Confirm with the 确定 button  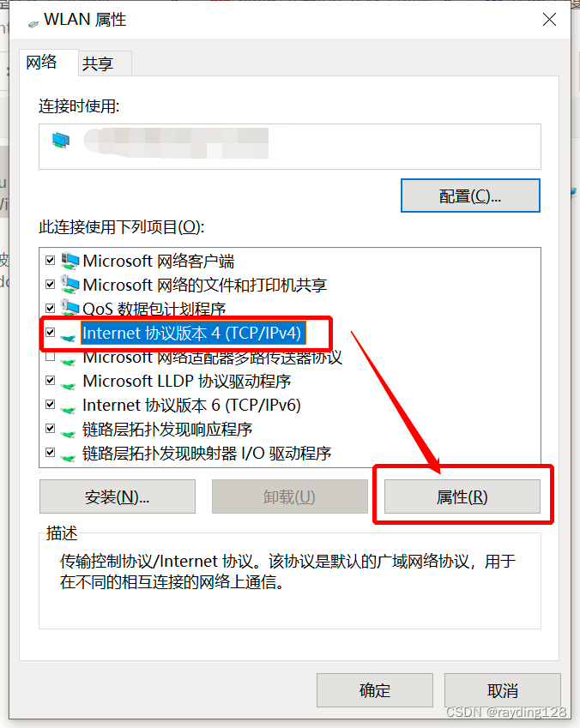click(375, 690)
